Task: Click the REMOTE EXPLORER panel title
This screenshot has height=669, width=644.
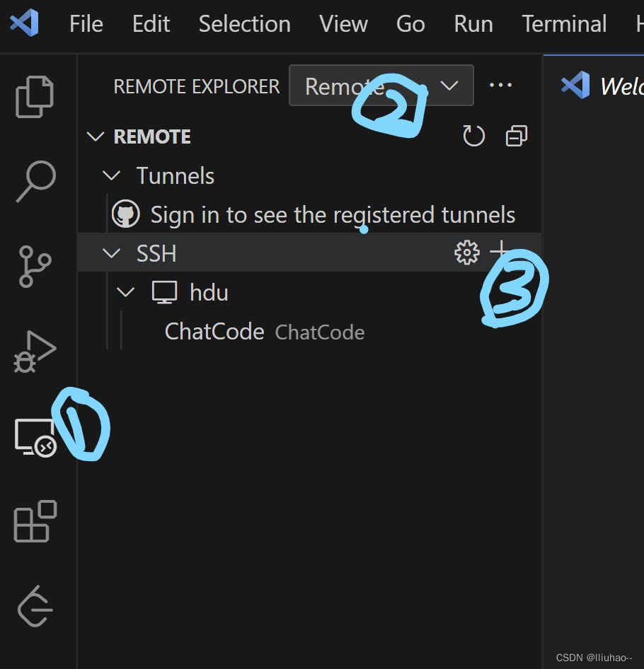Action: 197,86
